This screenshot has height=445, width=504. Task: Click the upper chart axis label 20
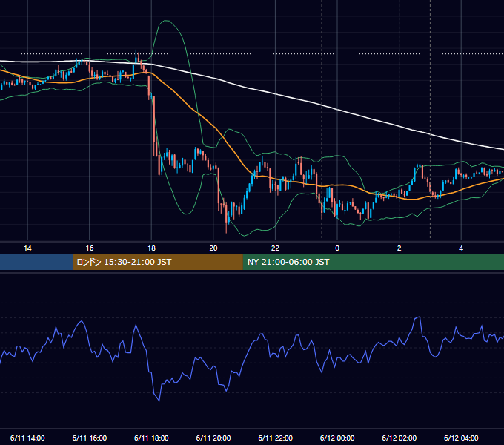[x=213, y=248]
